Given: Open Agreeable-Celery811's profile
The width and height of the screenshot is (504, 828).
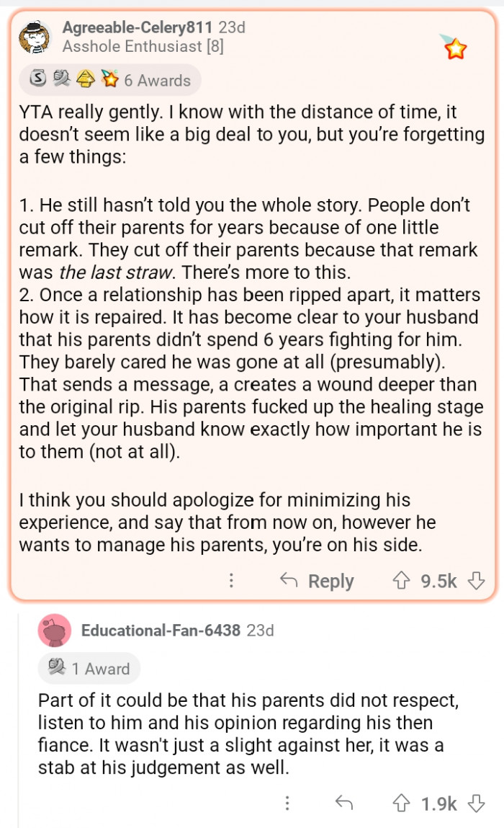Looking at the screenshot, I should (134, 30).
